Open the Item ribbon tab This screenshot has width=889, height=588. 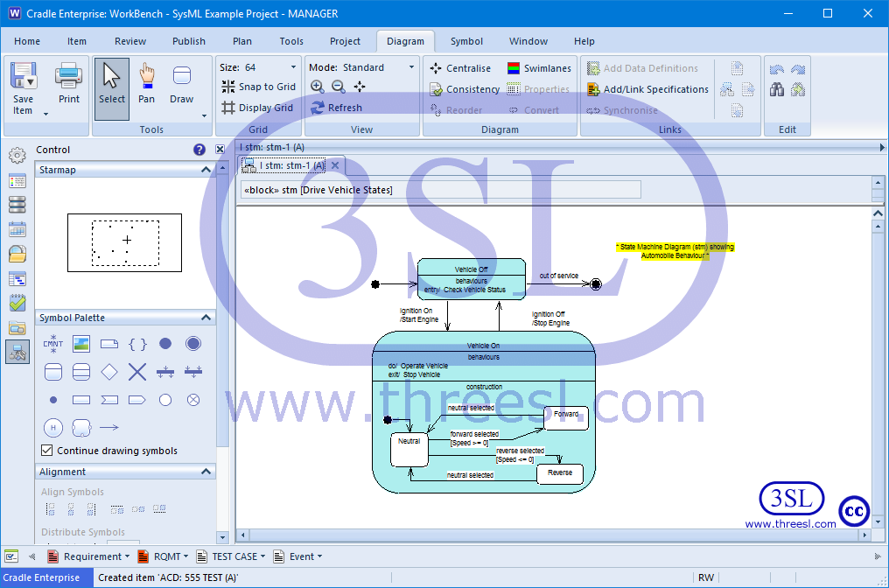click(76, 41)
